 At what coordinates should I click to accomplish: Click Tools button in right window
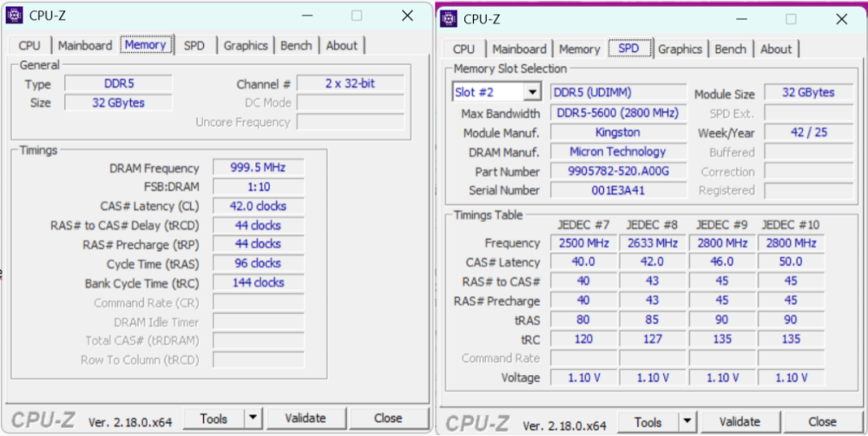(x=648, y=422)
